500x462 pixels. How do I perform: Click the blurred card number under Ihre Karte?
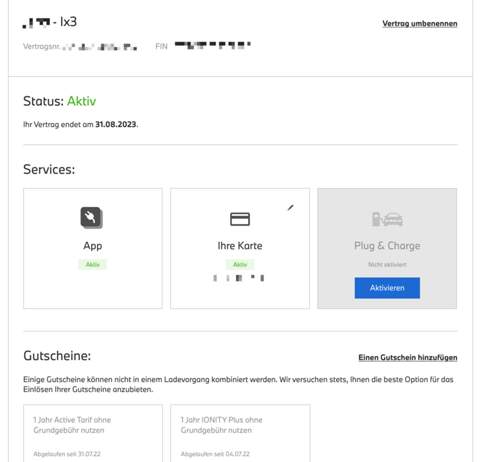pos(239,278)
